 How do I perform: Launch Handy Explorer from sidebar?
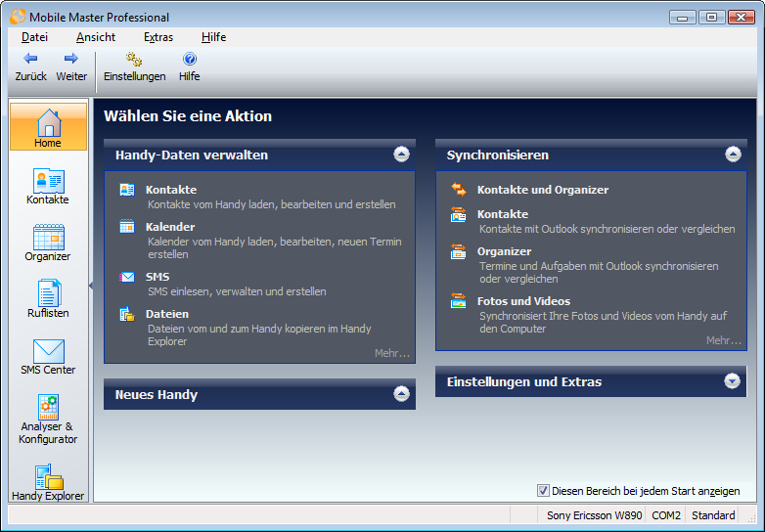point(48,482)
